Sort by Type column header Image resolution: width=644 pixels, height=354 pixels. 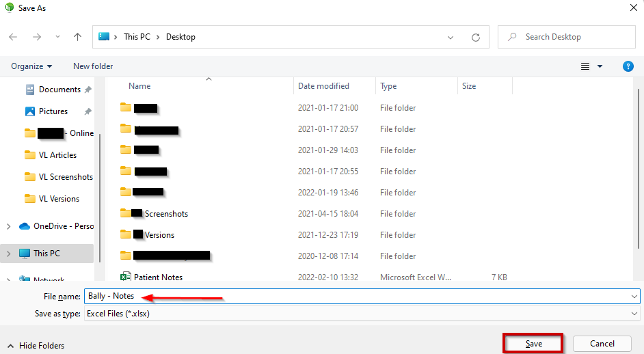[x=388, y=86]
